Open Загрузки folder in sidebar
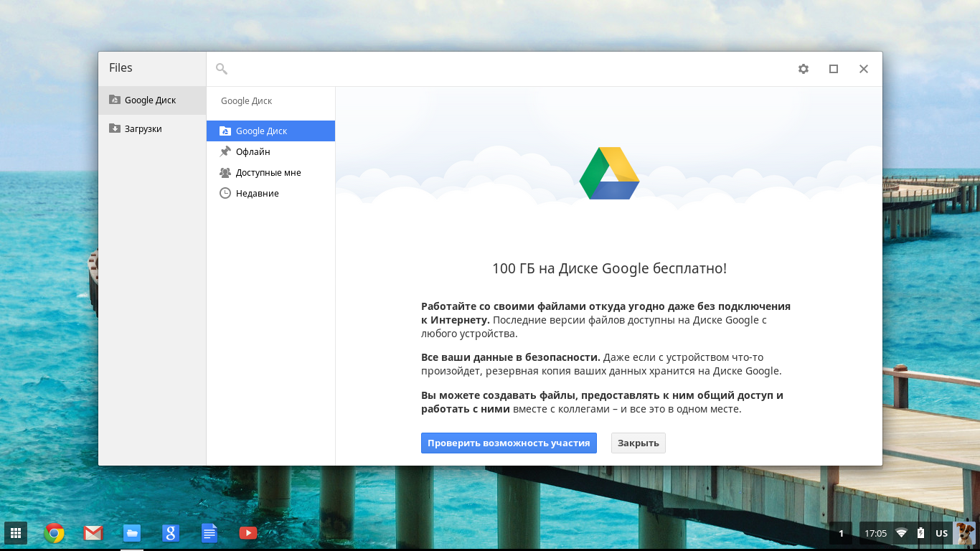The height and width of the screenshot is (551, 980). pyautogui.click(x=152, y=129)
